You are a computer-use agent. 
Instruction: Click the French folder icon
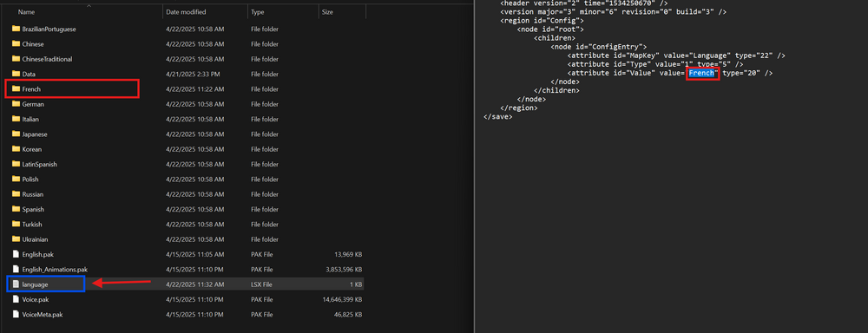click(x=16, y=89)
